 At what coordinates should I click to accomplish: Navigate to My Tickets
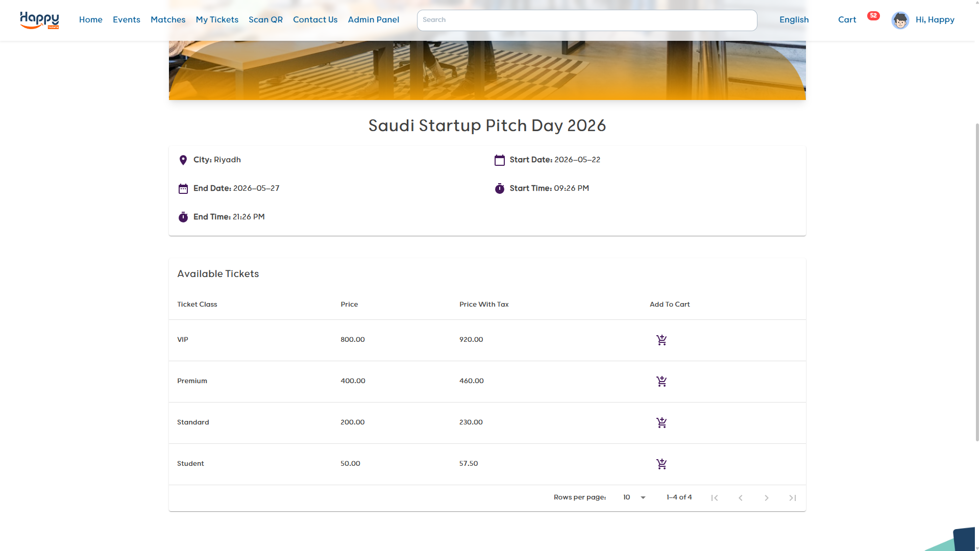coord(217,20)
